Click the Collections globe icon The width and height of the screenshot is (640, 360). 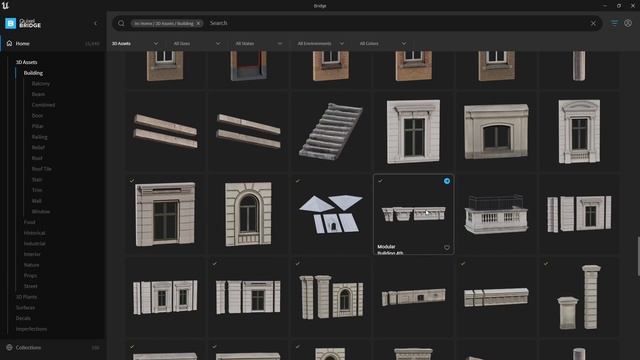pos(9,347)
